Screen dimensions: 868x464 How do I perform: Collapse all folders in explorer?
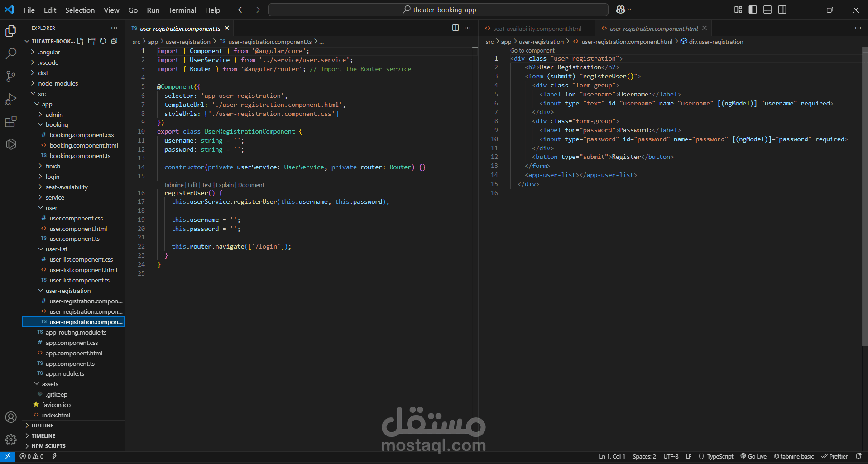pos(114,41)
